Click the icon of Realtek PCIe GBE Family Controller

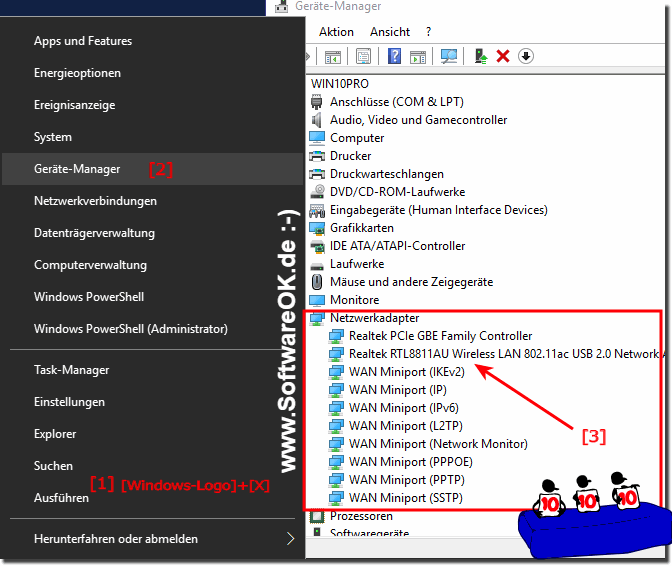coord(336,336)
